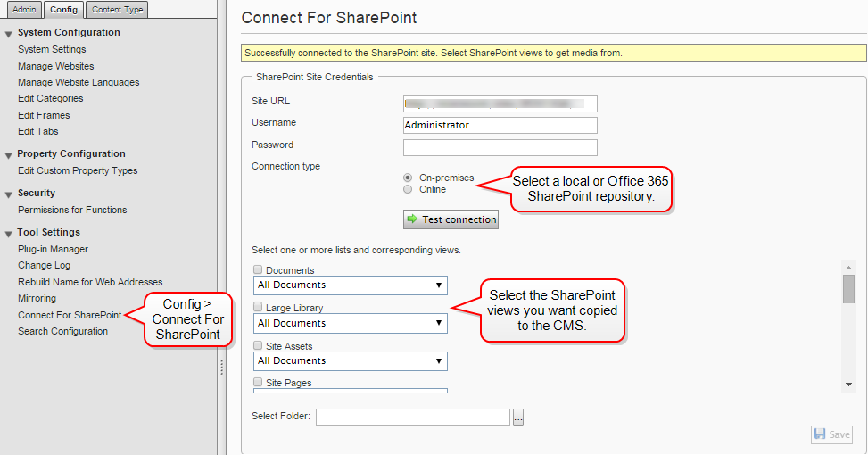The height and width of the screenshot is (455, 868).
Task: Open Edit Frames
Action: tap(44, 115)
